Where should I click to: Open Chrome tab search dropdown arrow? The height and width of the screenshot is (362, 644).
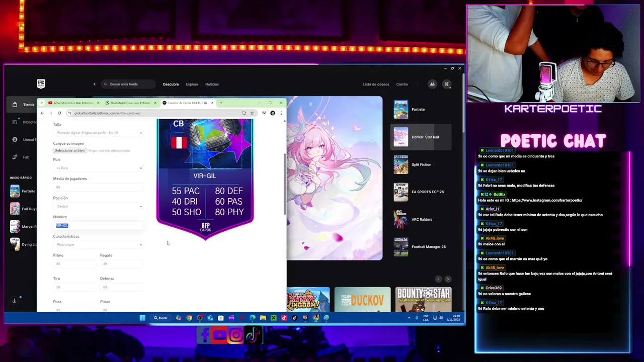tap(42, 103)
